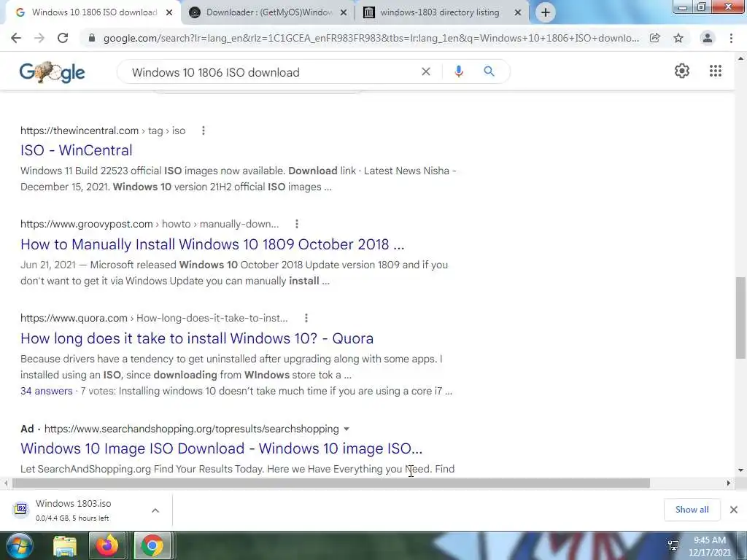Click the Google doodle logo

tap(52, 72)
